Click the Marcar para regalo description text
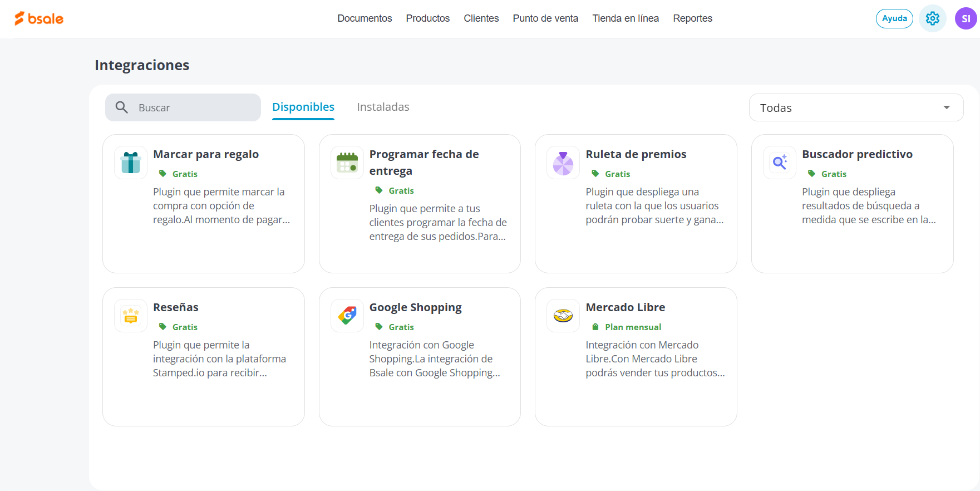 [x=221, y=206]
